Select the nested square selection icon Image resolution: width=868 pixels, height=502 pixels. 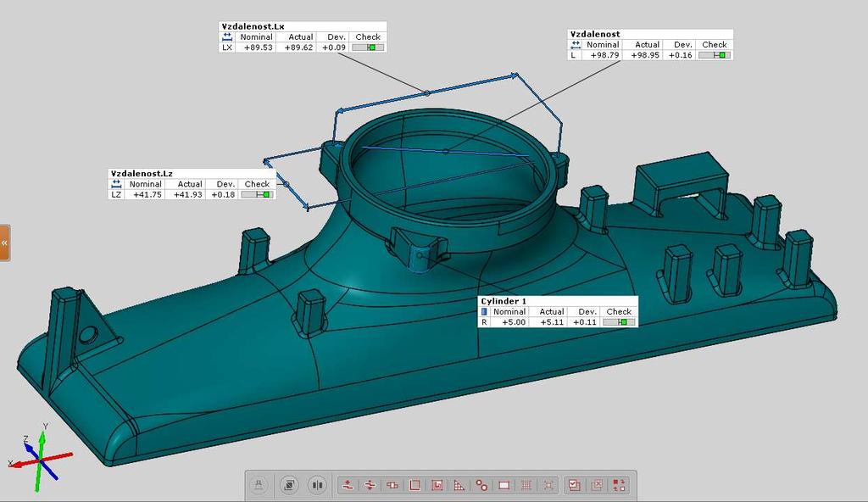point(437,485)
